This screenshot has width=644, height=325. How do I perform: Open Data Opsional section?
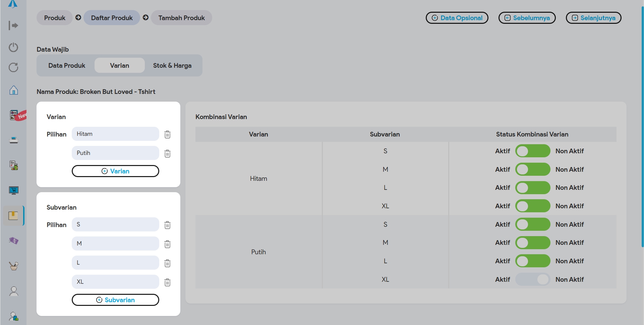(457, 18)
